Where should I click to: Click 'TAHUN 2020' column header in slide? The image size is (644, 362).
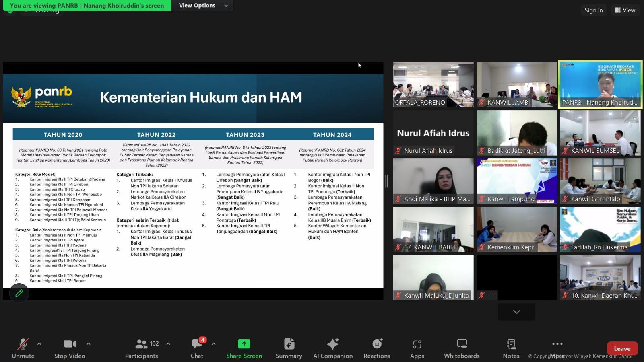(63, 135)
